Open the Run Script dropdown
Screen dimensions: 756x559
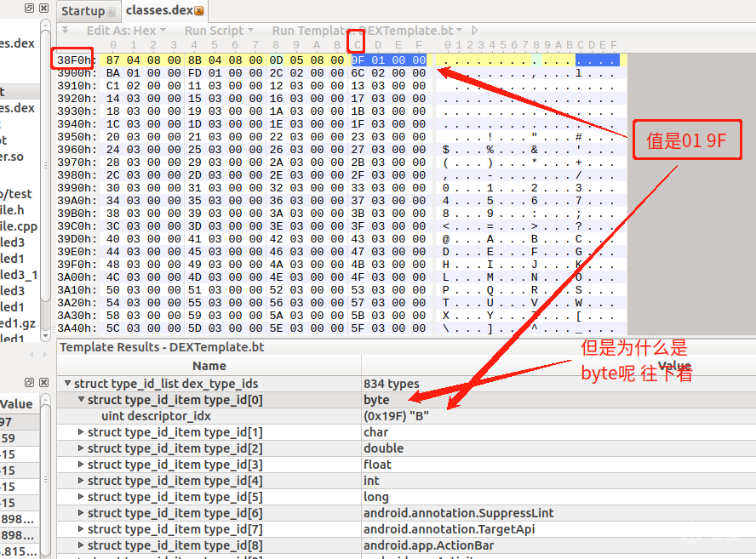click(x=219, y=31)
